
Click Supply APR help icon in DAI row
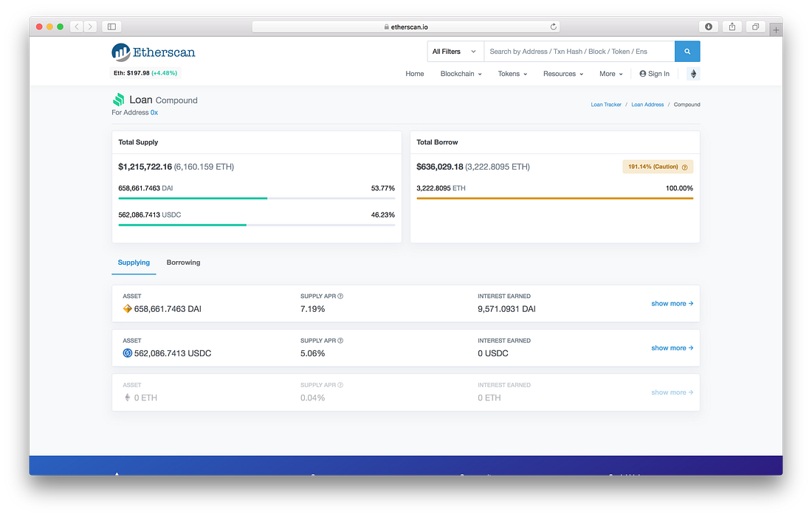pos(340,296)
